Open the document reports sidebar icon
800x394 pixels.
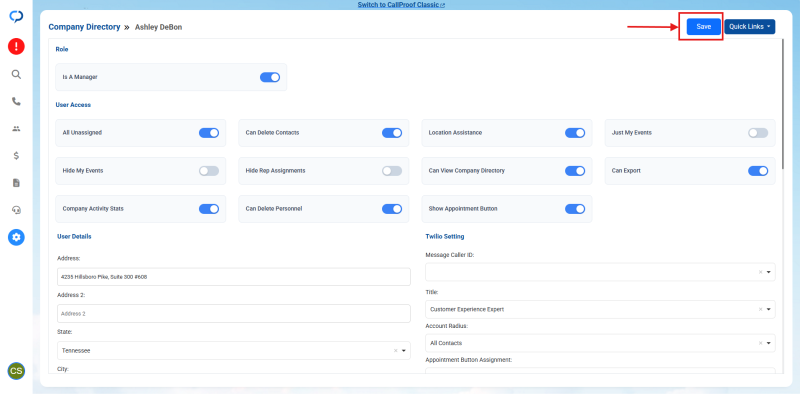coord(16,183)
